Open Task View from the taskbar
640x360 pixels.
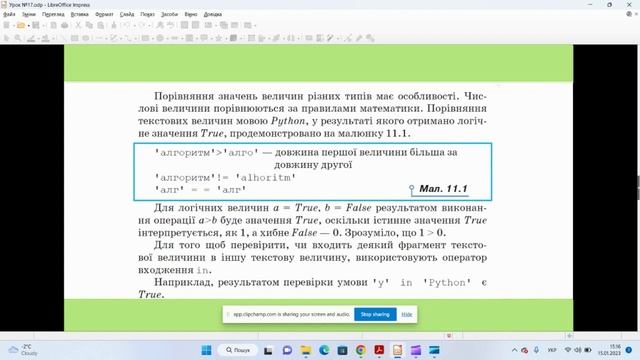coord(268,350)
